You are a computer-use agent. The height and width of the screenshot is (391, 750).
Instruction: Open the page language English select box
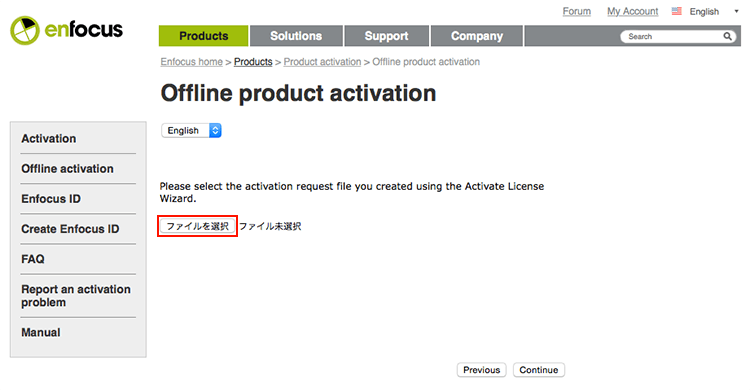point(191,131)
